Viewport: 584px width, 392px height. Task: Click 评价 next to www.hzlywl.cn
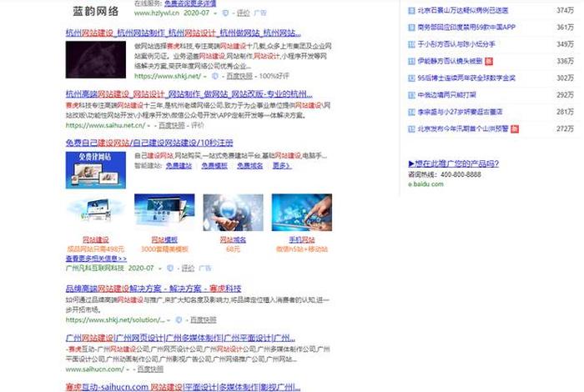244,13
